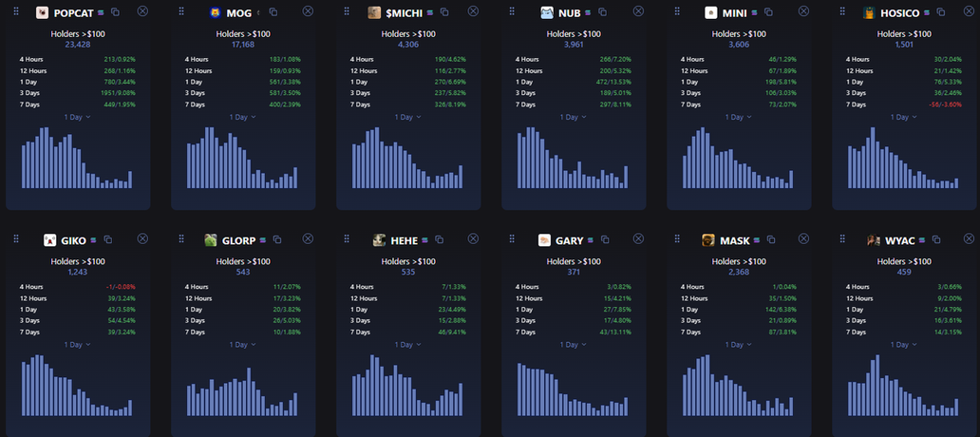Screen dimensions: 980x437
Task: Select the 7 Days row on HOSICO card
Action: coord(904,104)
